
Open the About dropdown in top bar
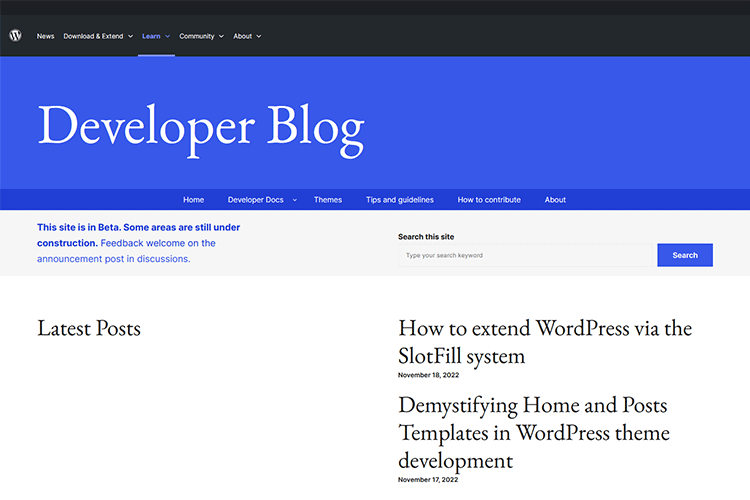click(246, 36)
